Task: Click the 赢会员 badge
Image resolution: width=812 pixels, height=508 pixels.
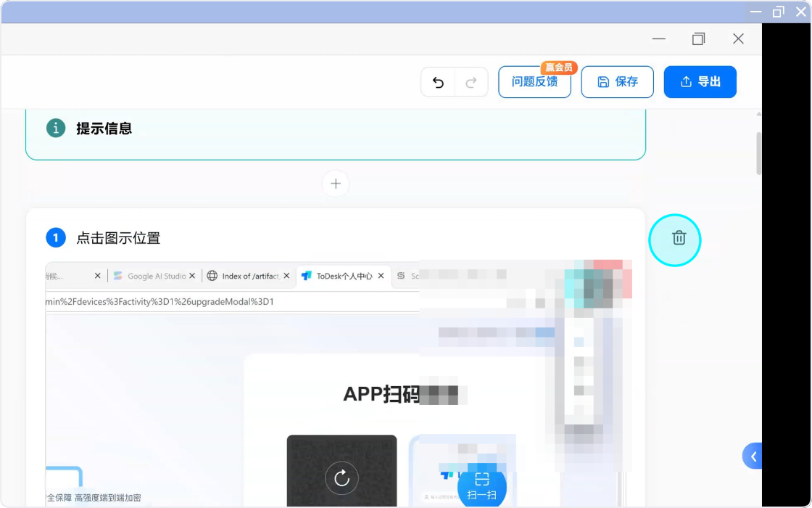Action: 559,67
